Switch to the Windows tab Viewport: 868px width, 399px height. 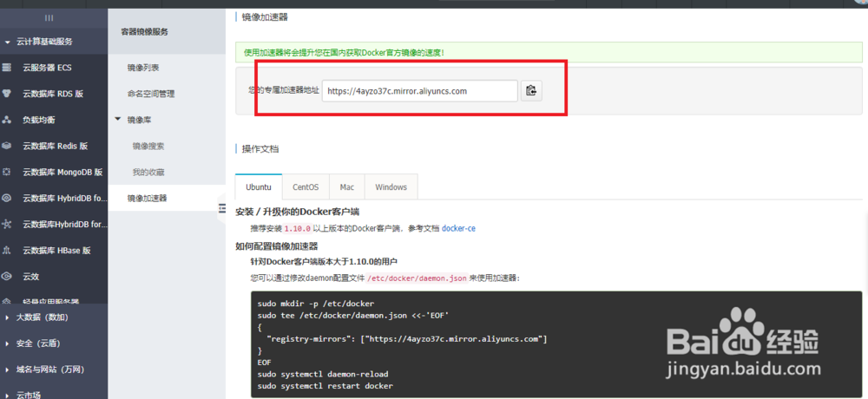point(391,187)
